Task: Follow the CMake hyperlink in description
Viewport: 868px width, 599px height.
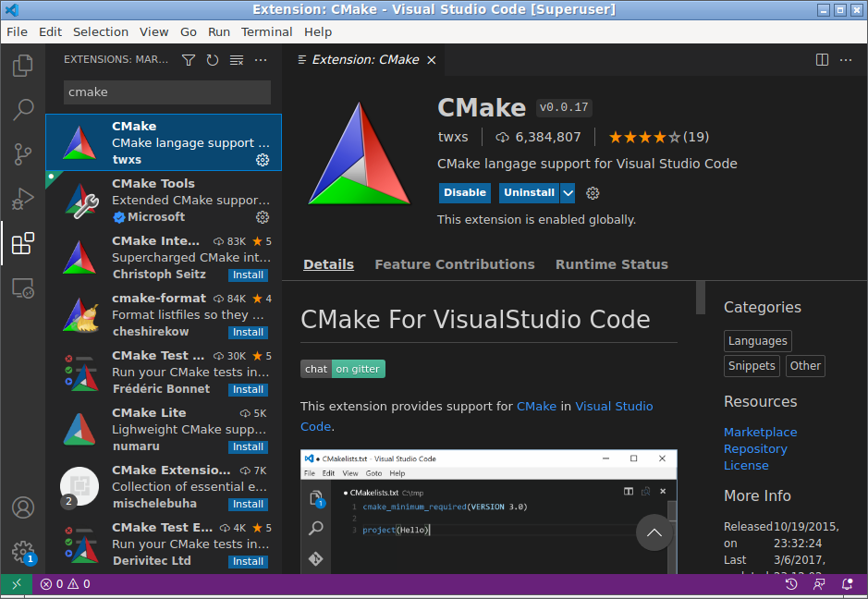Action: (536, 407)
